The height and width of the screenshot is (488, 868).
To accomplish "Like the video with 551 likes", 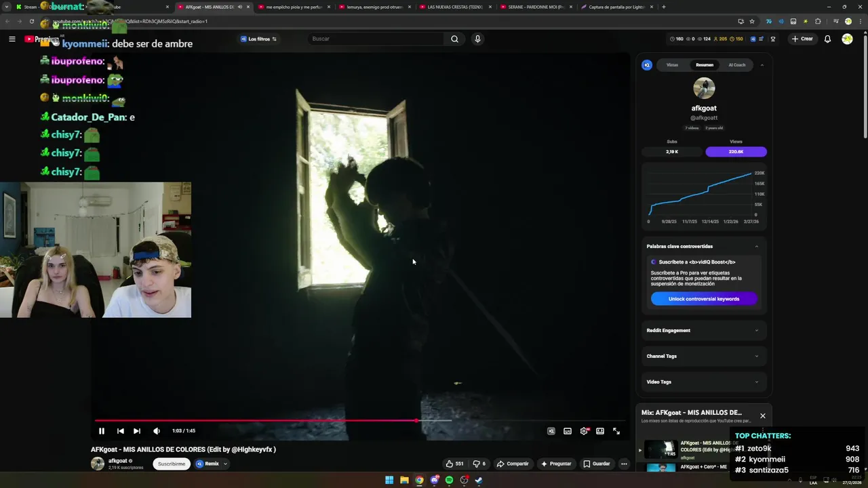I will 454,464.
